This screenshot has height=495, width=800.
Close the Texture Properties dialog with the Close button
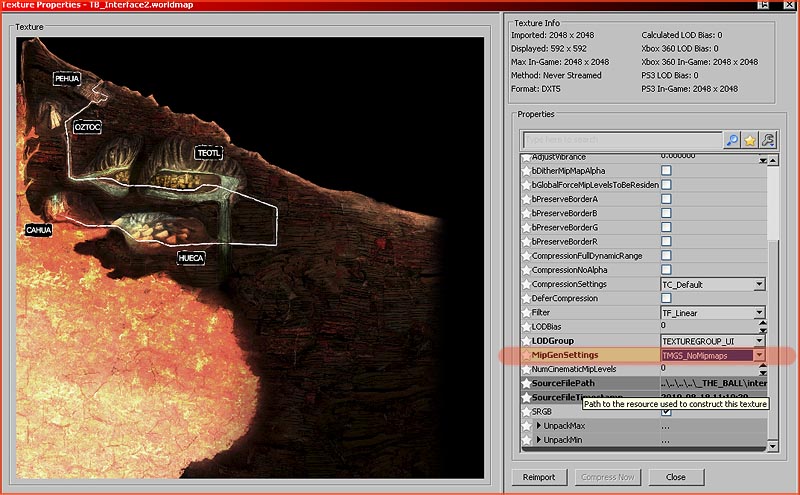tap(676, 477)
